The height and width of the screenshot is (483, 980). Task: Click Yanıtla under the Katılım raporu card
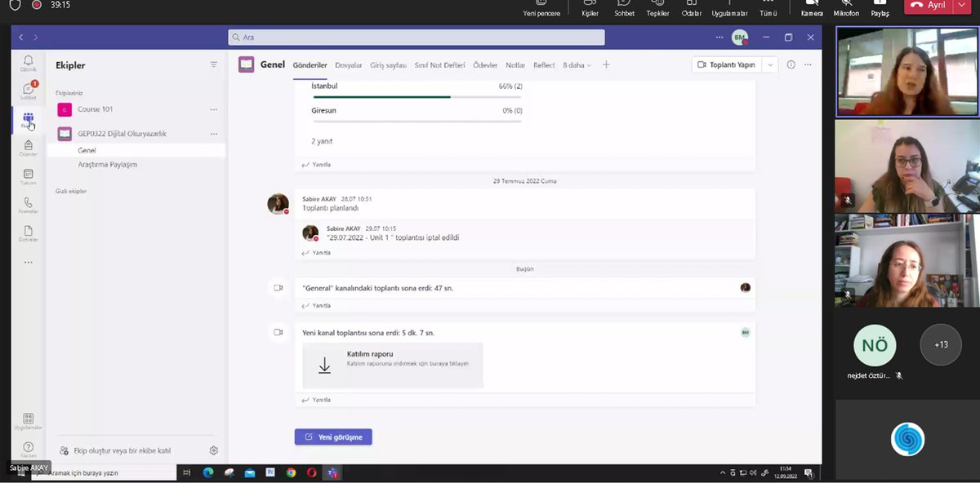pyautogui.click(x=316, y=400)
